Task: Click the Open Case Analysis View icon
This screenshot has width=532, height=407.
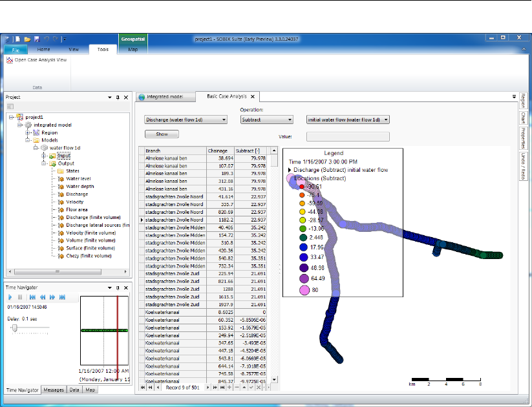Action: (x=10, y=59)
